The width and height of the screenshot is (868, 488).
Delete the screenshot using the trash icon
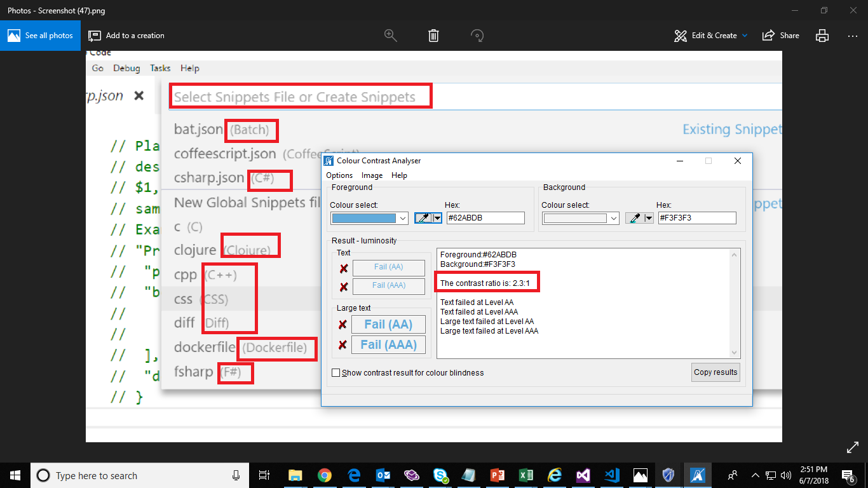[x=434, y=36]
